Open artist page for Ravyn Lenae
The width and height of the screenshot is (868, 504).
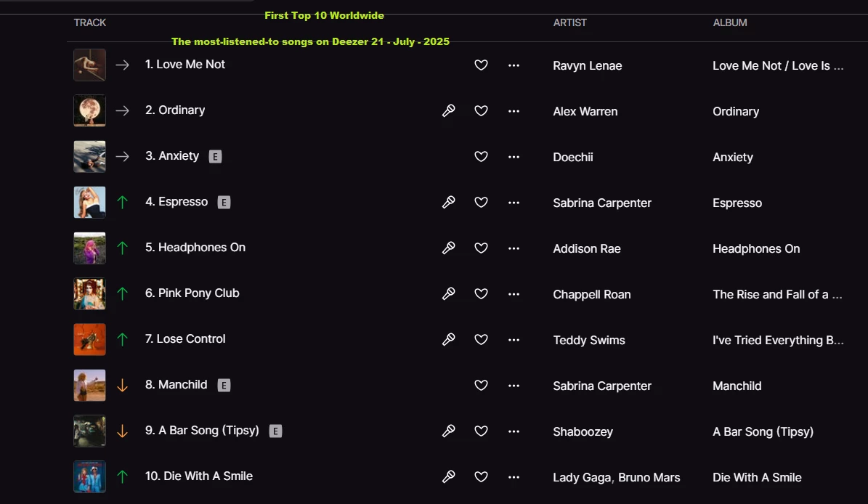pyautogui.click(x=587, y=65)
